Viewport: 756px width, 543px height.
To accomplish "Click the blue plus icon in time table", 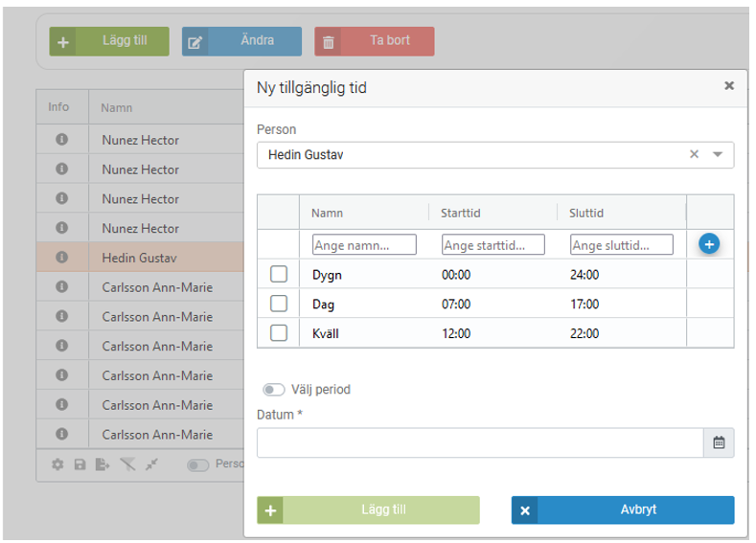I will [709, 244].
